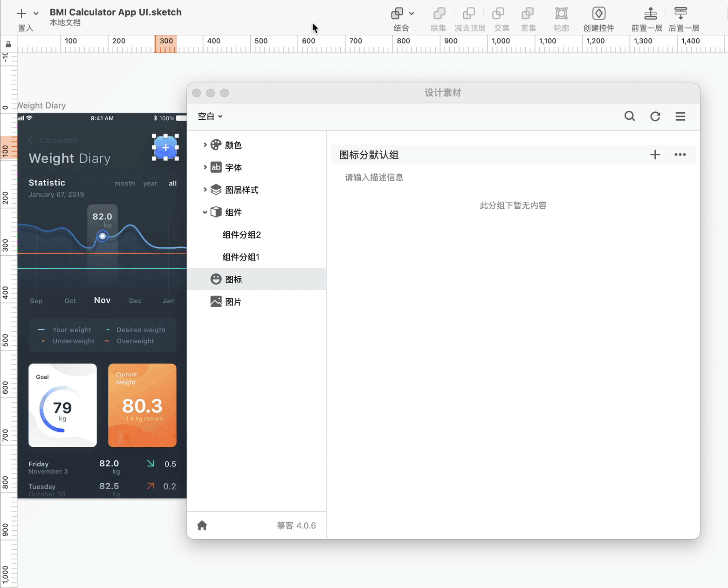Select 组件分组2 in the sidebar
728x588 pixels.
click(241, 235)
